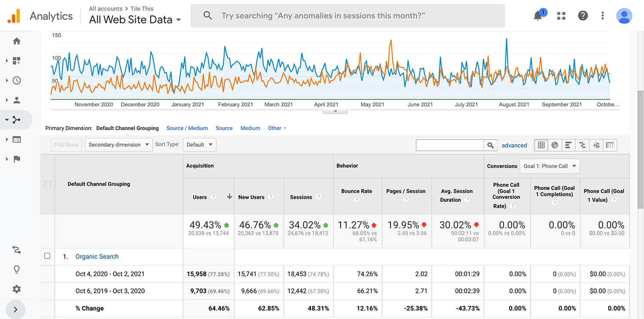Expand the Customization section arrow
Screen dimensions: 644x319
click(x=7, y=61)
